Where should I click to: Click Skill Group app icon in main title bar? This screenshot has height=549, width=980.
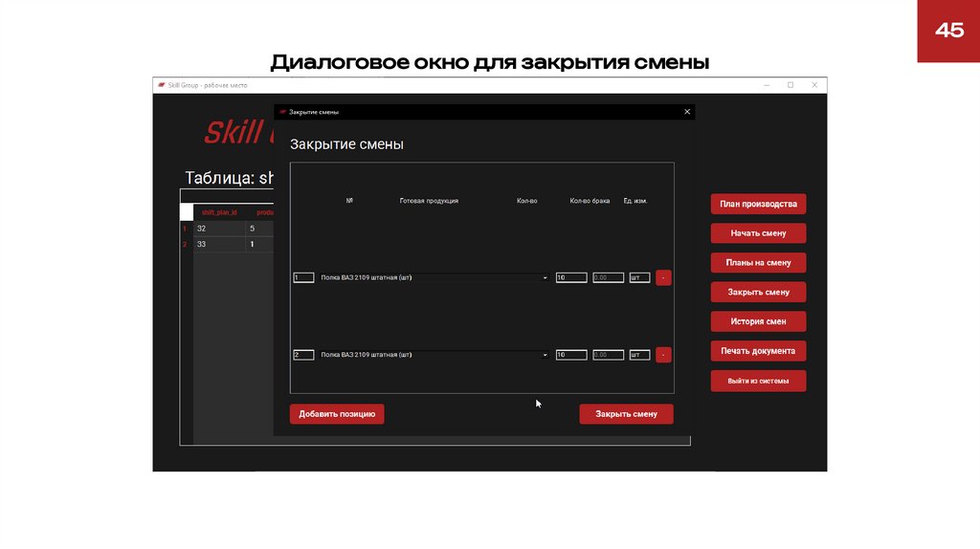tap(161, 85)
